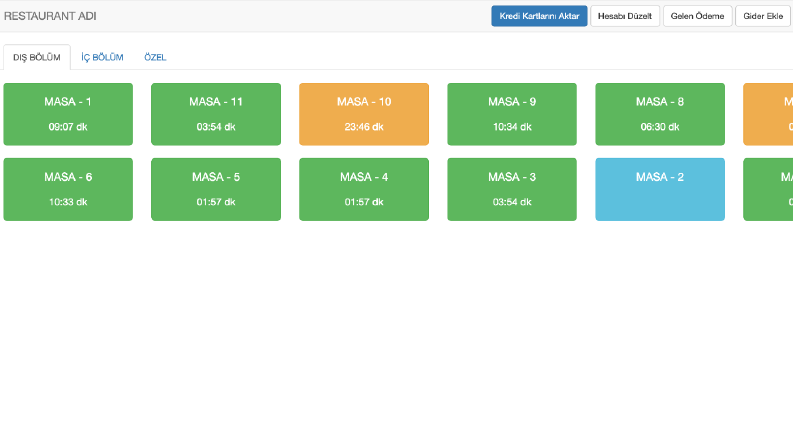Click the Gider Ekle button
The width and height of the screenshot is (793, 446).
click(763, 16)
